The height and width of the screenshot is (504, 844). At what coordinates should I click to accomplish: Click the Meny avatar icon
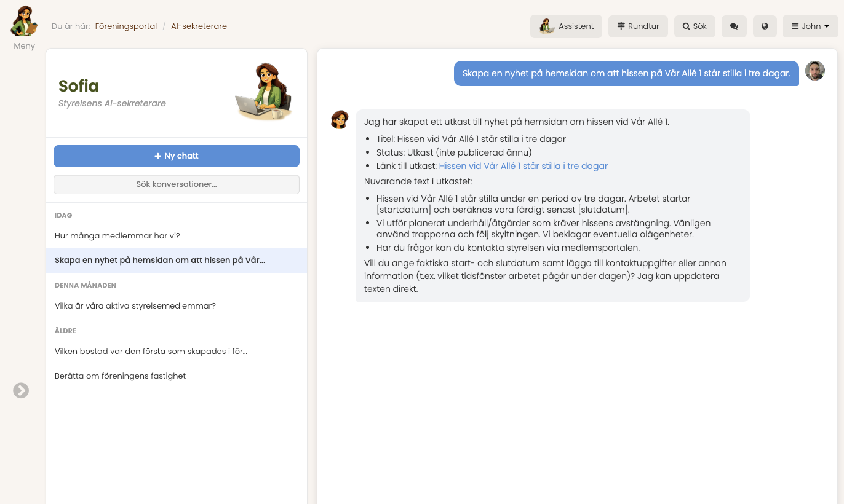coord(24,22)
